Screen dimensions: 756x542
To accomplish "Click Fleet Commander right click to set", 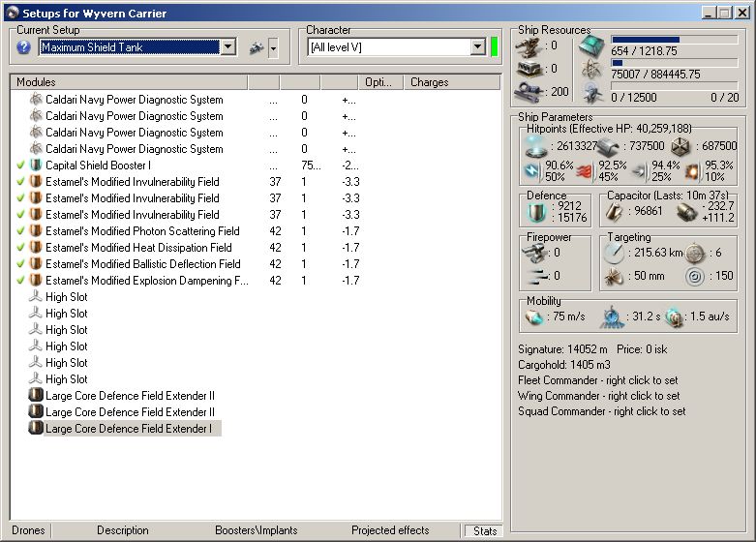I will pos(598,380).
